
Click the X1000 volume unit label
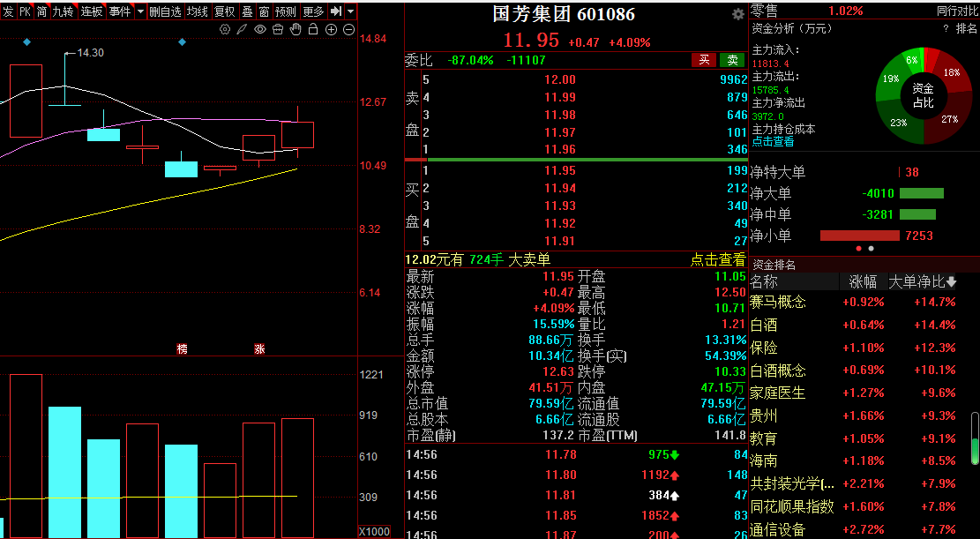point(374,531)
